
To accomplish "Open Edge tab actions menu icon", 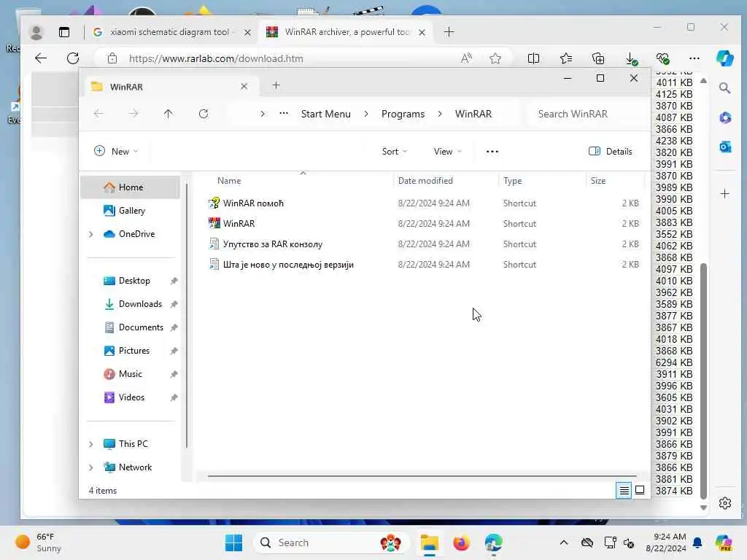I will click(64, 32).
